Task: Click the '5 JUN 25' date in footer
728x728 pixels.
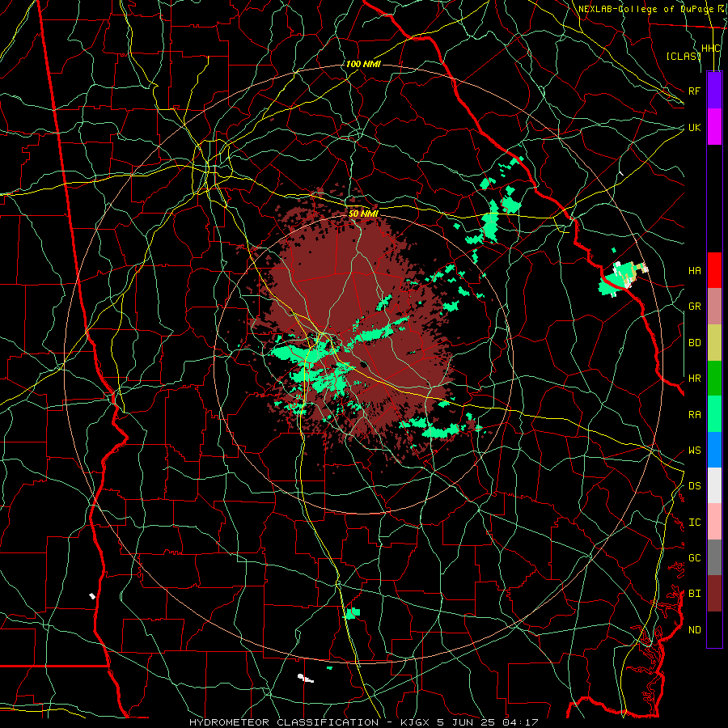Action: coord(466,722)
